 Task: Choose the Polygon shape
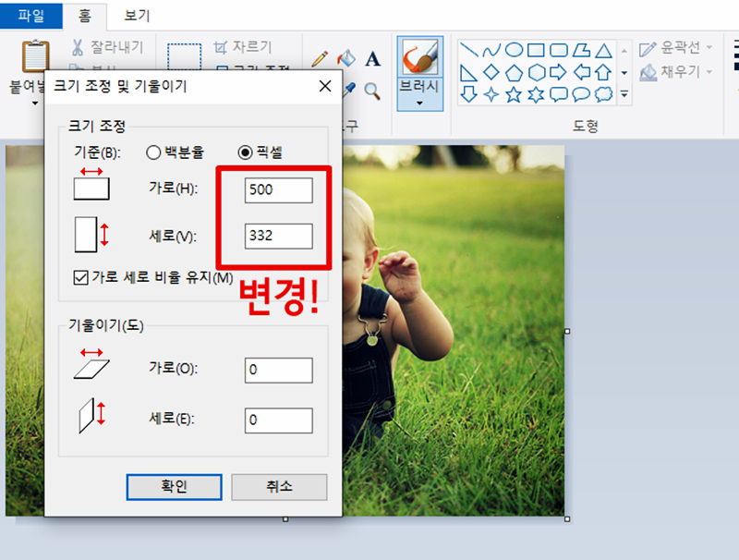pyautogui.click(x=581, y=50)
